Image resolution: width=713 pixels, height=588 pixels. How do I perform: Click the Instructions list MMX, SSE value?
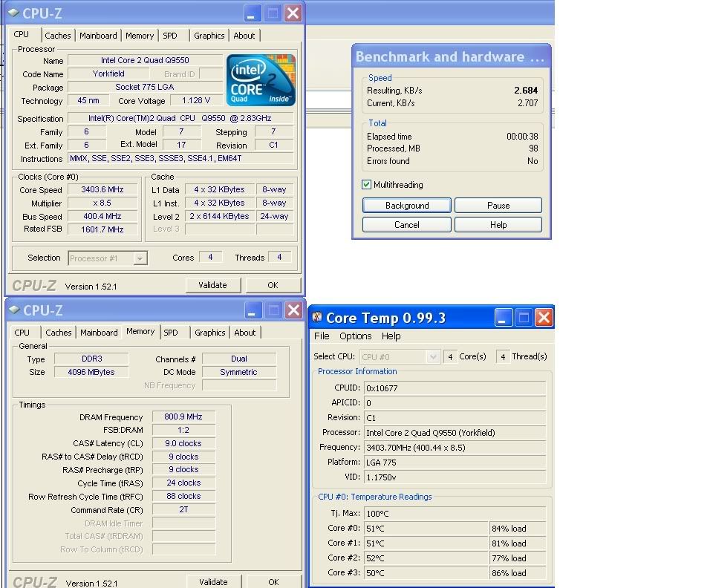click(180, 158)
